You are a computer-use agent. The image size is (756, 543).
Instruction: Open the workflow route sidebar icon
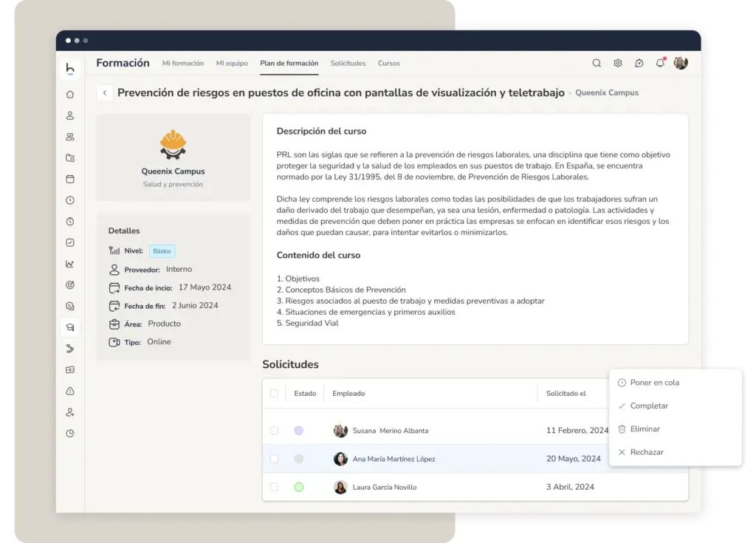tap(70, 349)
